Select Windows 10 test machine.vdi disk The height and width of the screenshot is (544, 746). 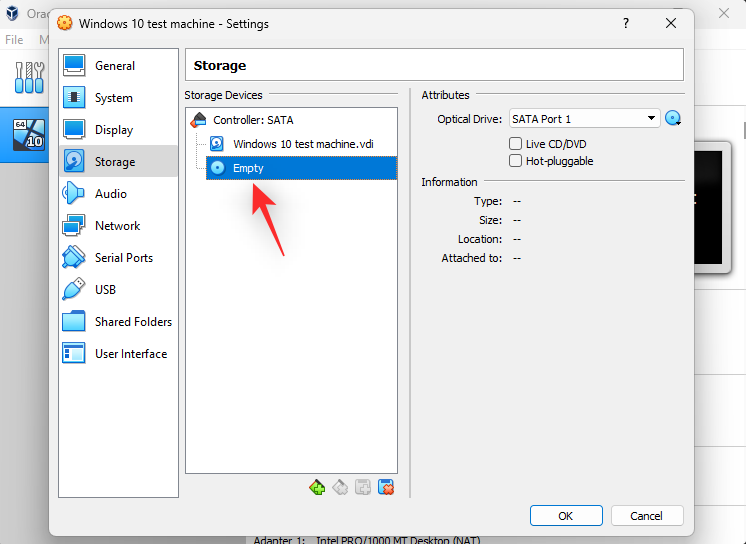(x=301, y=144)
